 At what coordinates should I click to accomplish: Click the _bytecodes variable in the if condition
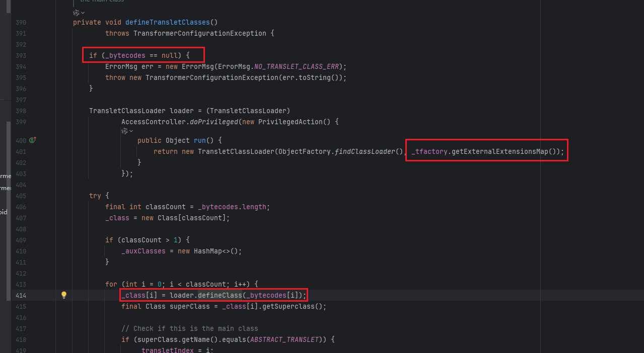(125, 55)
